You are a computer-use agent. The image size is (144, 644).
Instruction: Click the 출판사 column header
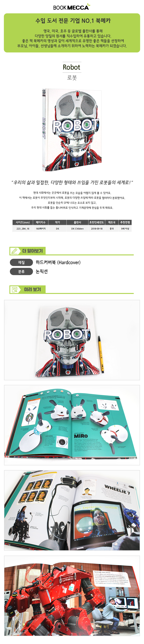pyautogui.click(x=78, y=222)
